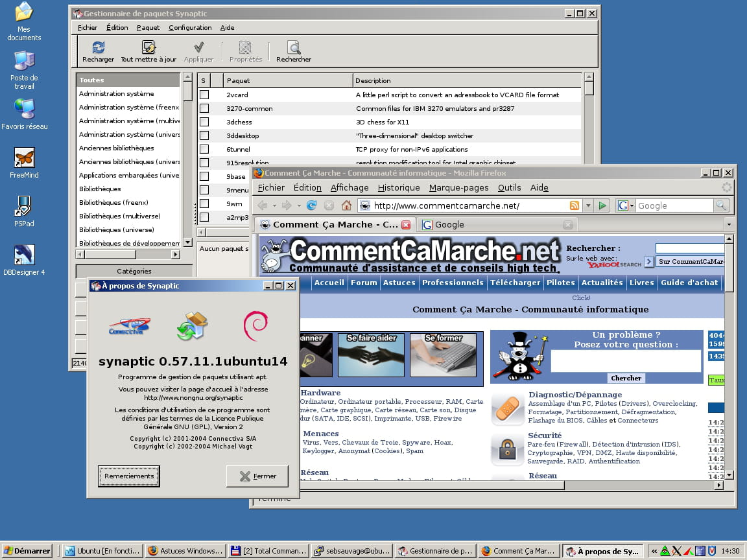Open the Marque-pages menu in Firefox
Screen dimensions: 747x560
point(458,188)
